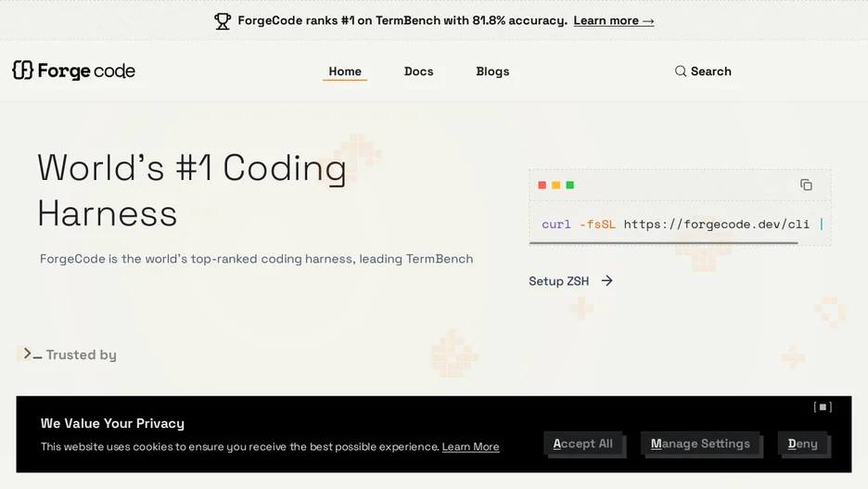Click the World's #1 Coding Harness heading
868x489 pixels.
(192, 190)
